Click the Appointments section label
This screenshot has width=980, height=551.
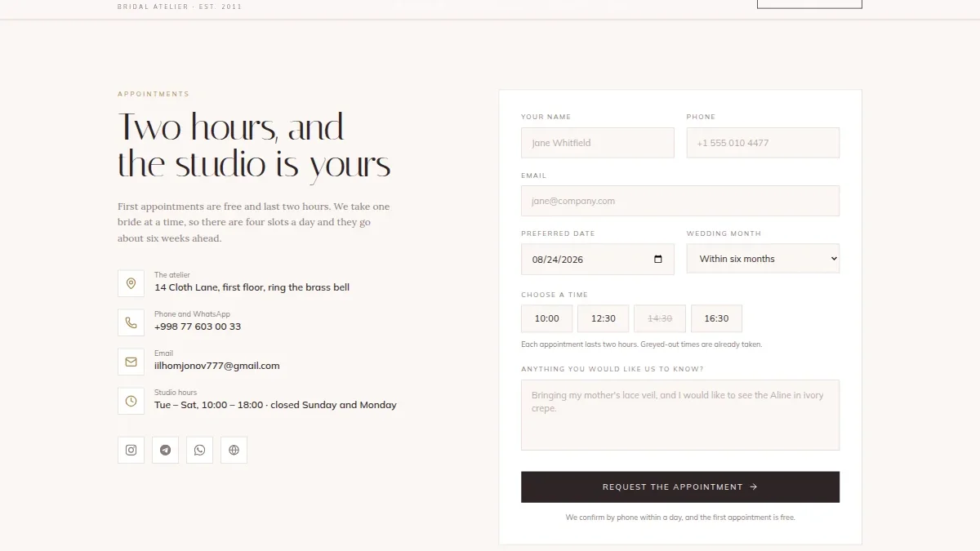coord(154,94)
